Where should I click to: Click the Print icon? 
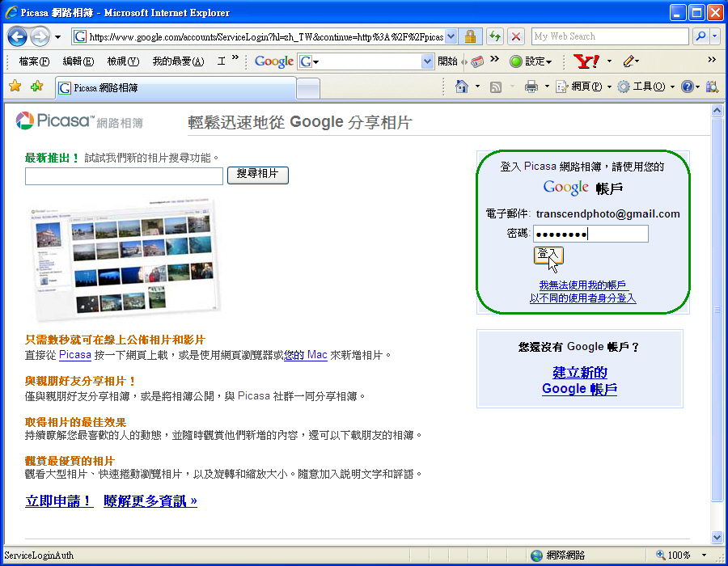pyautogui.click(x=531, y=87)
